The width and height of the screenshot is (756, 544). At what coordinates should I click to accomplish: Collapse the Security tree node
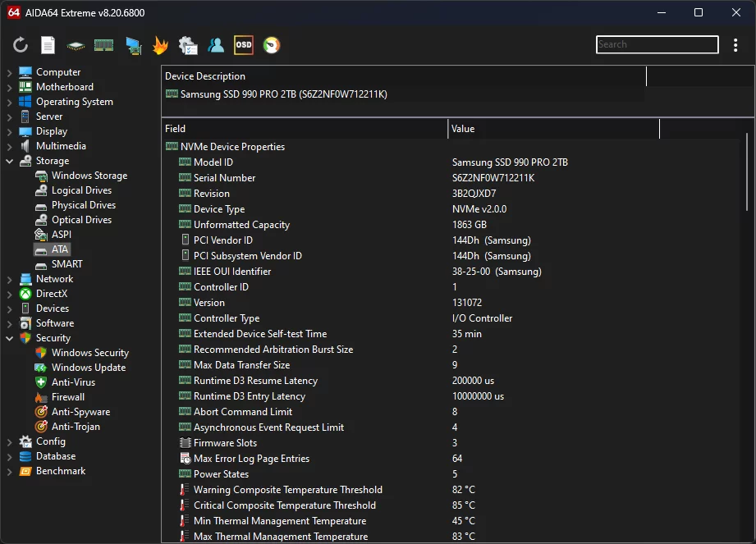(x=10, y=338)
